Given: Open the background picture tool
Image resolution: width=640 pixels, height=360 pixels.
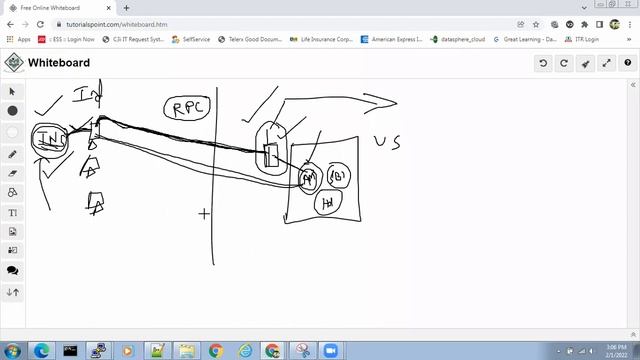Looking at the screenshot, I should (x=12, y=250).
